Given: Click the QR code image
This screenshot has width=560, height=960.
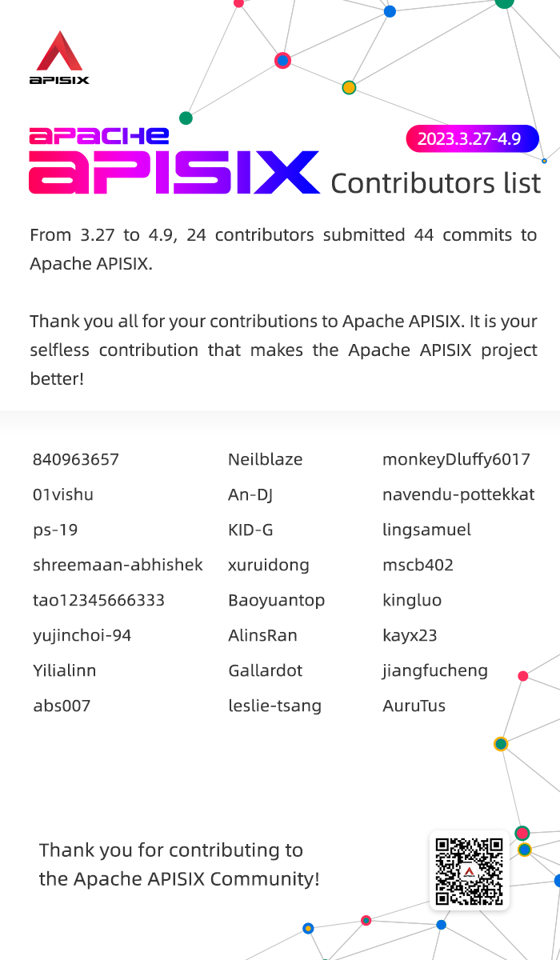Looking at the screenshot, I should (470, 871).
